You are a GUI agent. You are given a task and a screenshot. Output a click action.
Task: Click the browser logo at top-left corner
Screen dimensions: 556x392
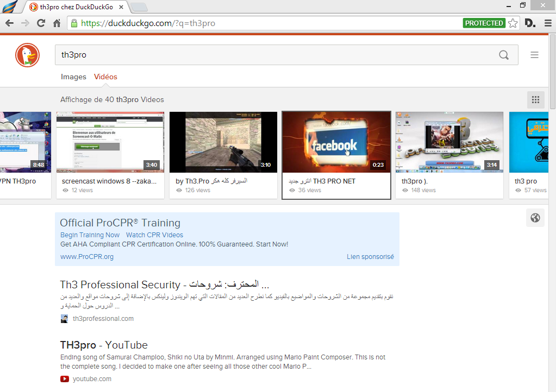pos(9,7)
